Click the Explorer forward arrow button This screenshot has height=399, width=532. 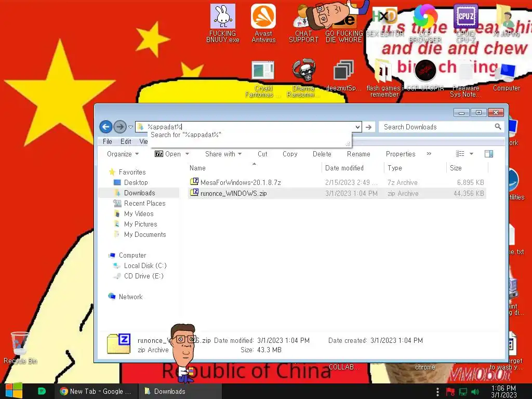[120, 127]
